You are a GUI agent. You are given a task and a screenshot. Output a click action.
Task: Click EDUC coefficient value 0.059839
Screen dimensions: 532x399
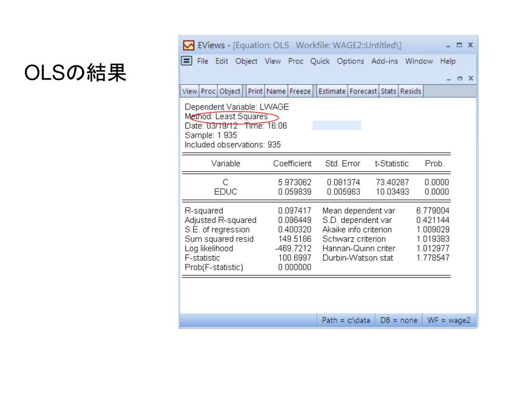point(295,192)
